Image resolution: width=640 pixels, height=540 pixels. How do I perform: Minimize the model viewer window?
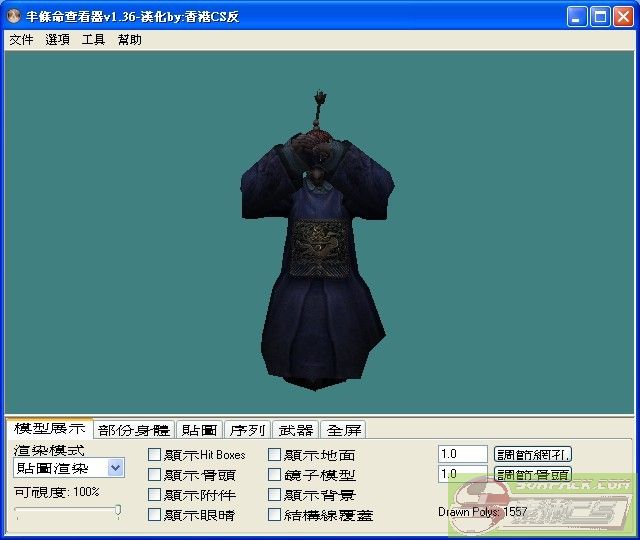coord(577,17)
